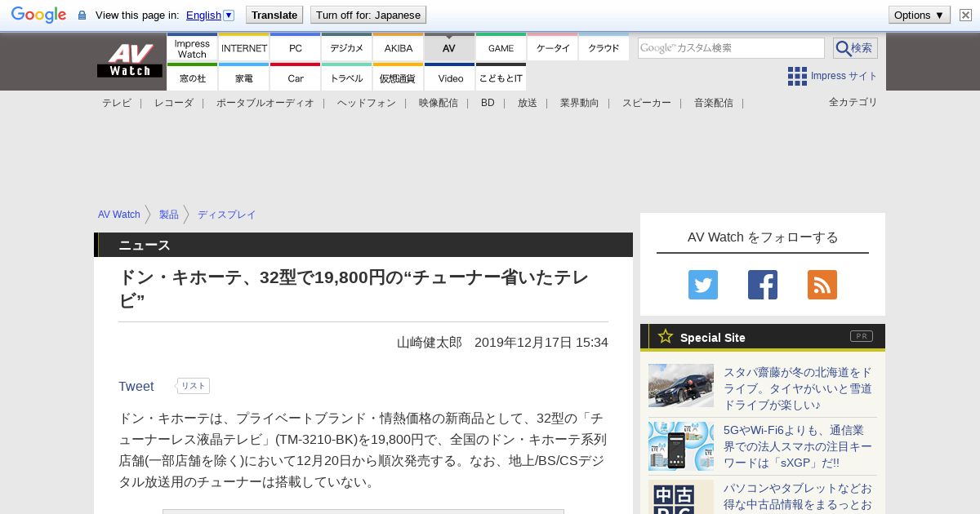
Task: Go to テレビ category
Action: pos(117,103)
